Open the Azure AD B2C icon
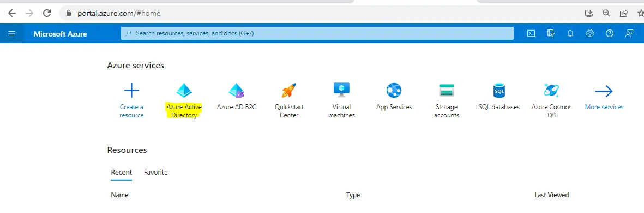The height and width of the screenshot is (213, 644). (237, 90)
